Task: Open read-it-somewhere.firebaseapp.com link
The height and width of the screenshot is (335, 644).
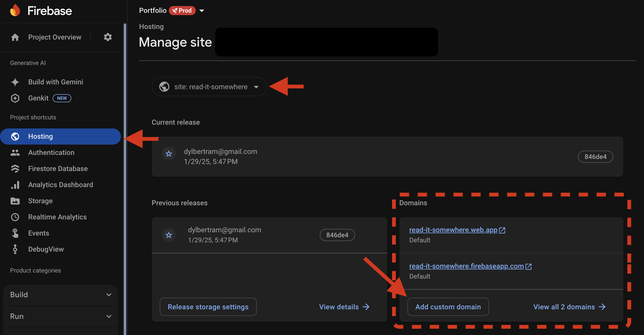Action: click(x=466, y=266)
